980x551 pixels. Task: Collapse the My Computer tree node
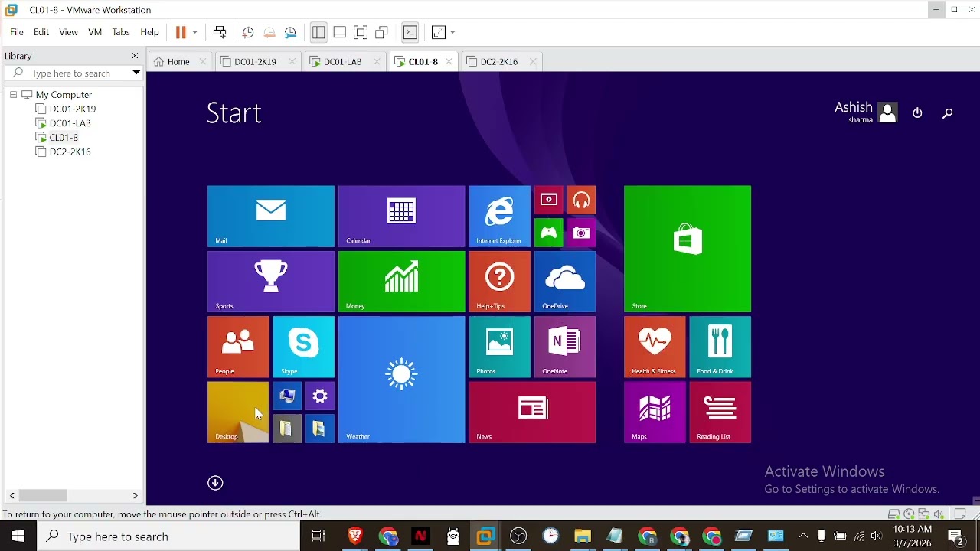click(13, 95)
